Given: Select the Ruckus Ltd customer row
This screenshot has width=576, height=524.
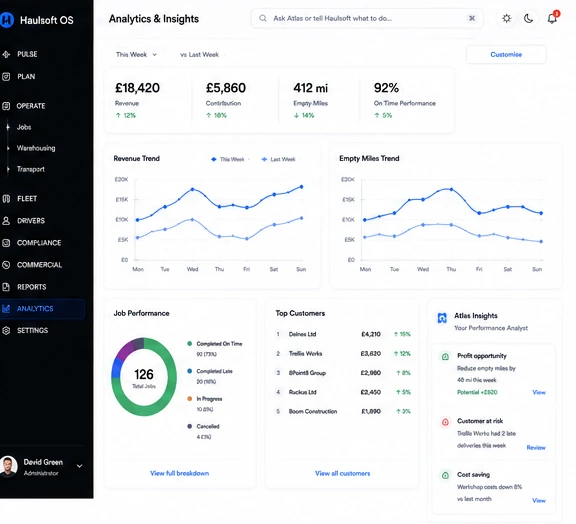Looking at the screenshot, I should pos(343,392).
